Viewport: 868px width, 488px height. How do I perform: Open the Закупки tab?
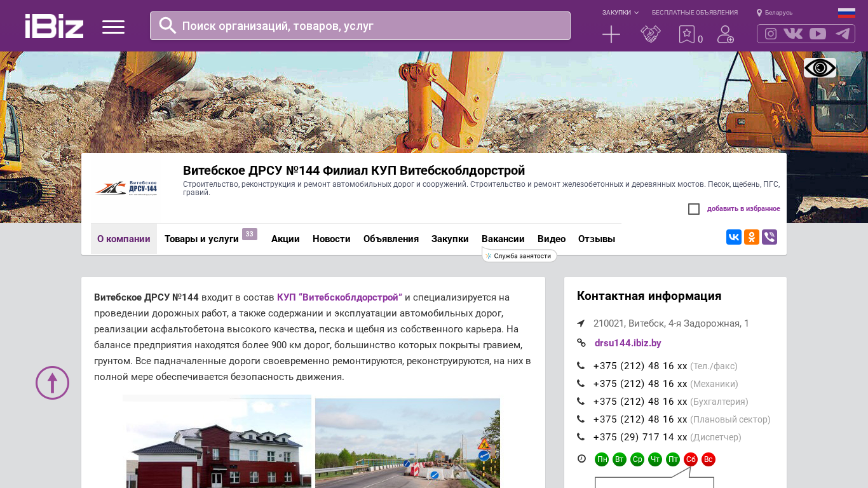pyautogui.click(x=450, y=239)
